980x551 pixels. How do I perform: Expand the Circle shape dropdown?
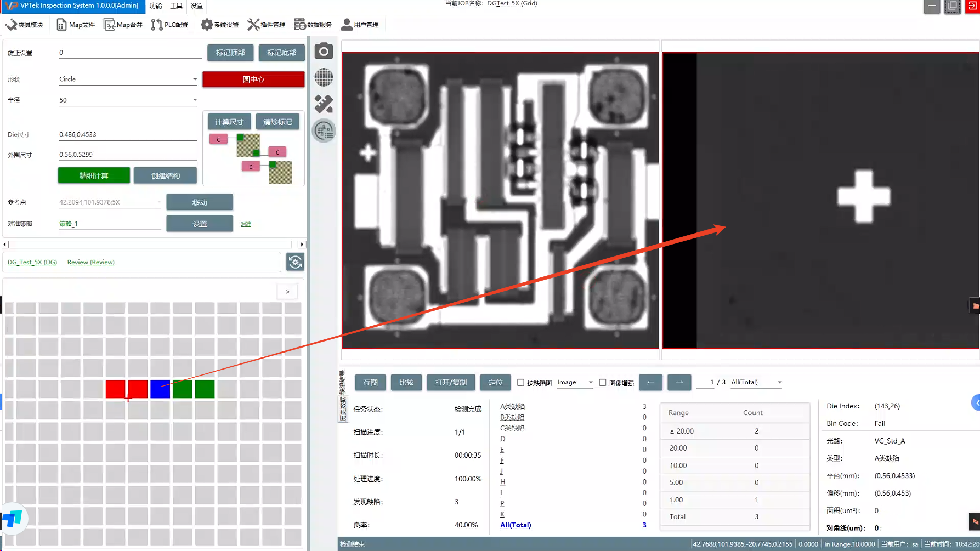click(195, 79)
